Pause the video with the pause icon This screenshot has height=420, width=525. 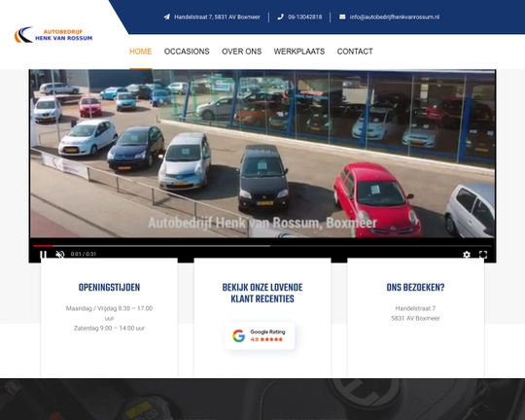pyautogui.click(x=43, y=254)
